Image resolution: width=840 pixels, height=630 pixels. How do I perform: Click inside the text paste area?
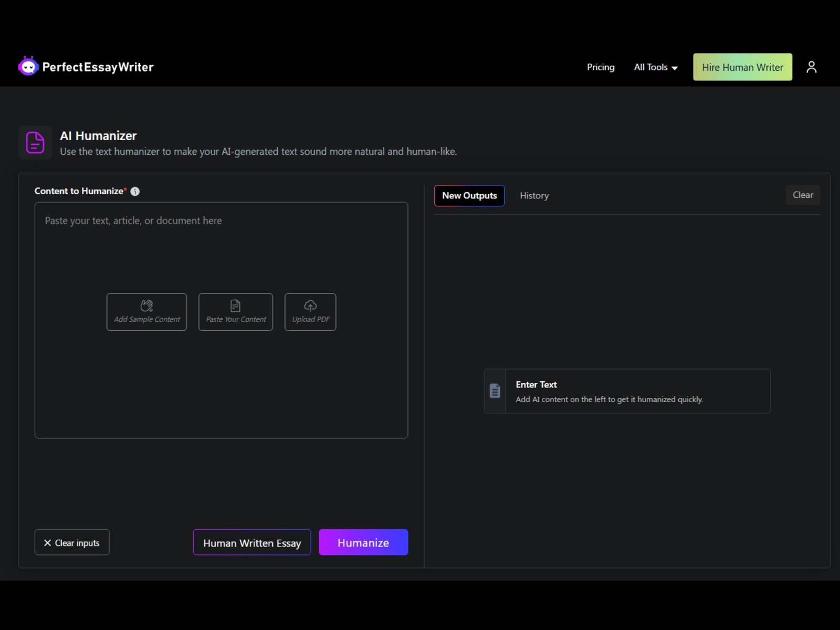point(220,247)
